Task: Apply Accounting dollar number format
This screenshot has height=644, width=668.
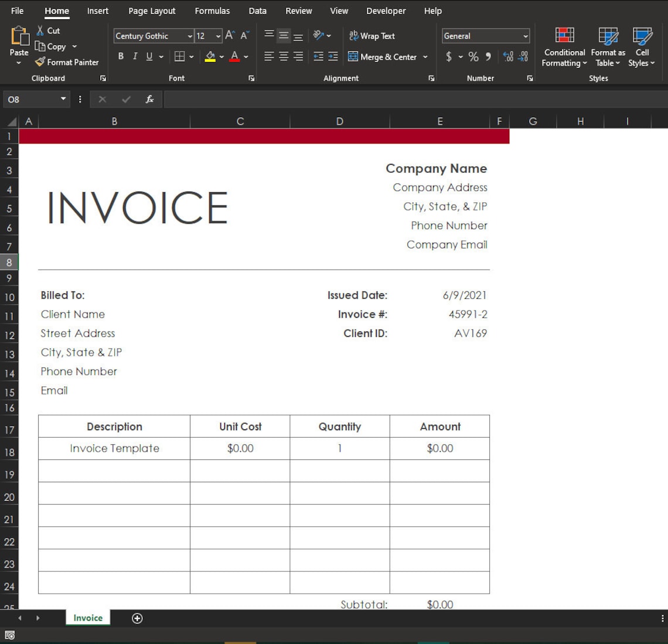Action: coord(449,56)
